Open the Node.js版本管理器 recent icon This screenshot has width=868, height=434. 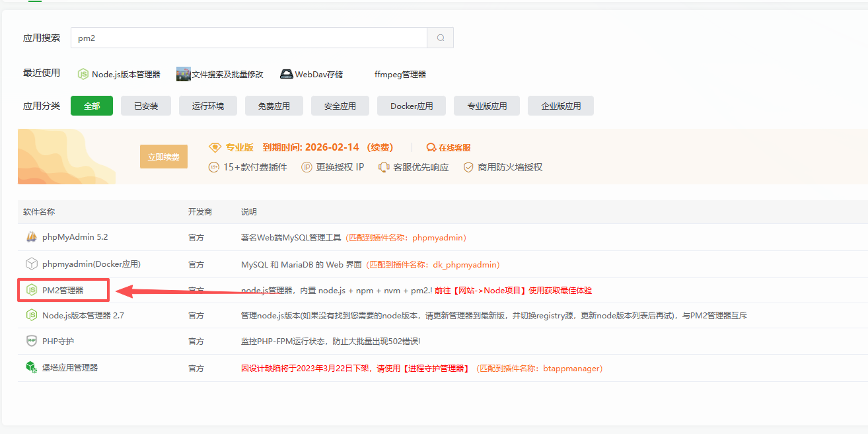coord(83,74)
